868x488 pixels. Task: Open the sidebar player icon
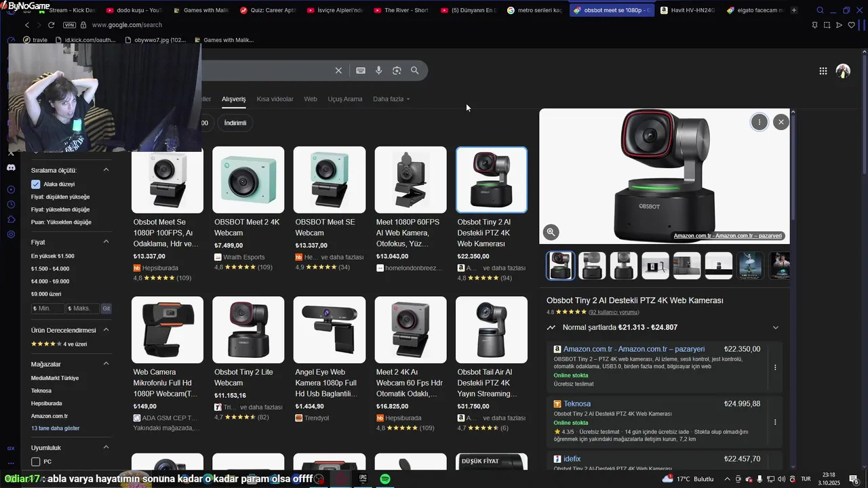coord(11,189)
